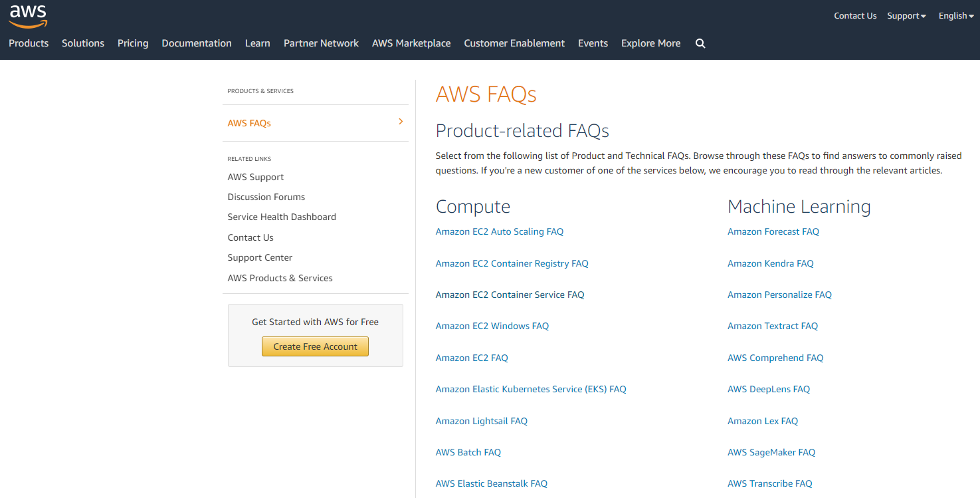Open the AWS DeepLens FAQ
980x498 pixels.
pyautogui.click(x=769, y=389)
